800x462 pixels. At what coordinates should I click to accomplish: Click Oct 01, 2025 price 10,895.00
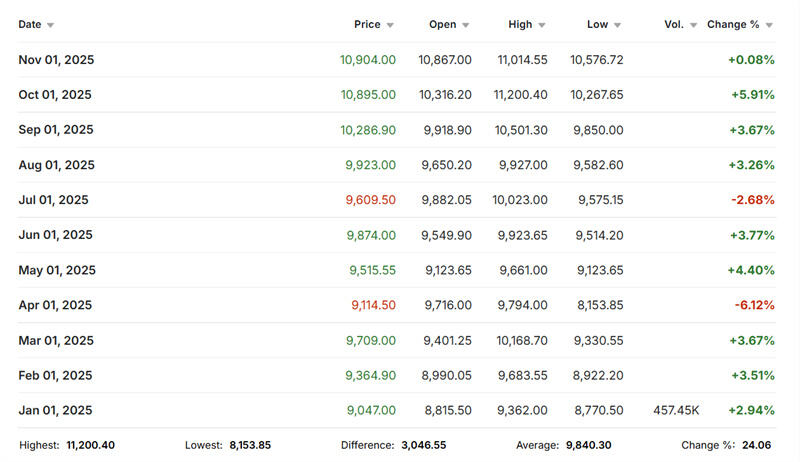point(367,95)
